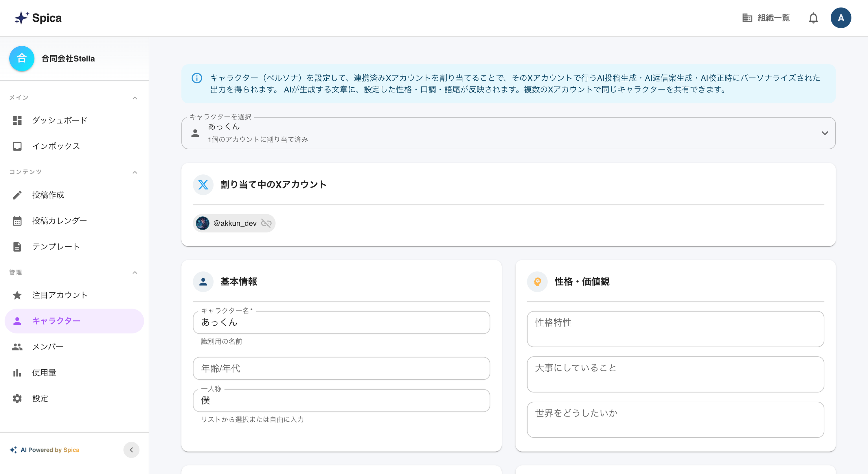
Task: Open the インボックス page
Action: point(74,146)
